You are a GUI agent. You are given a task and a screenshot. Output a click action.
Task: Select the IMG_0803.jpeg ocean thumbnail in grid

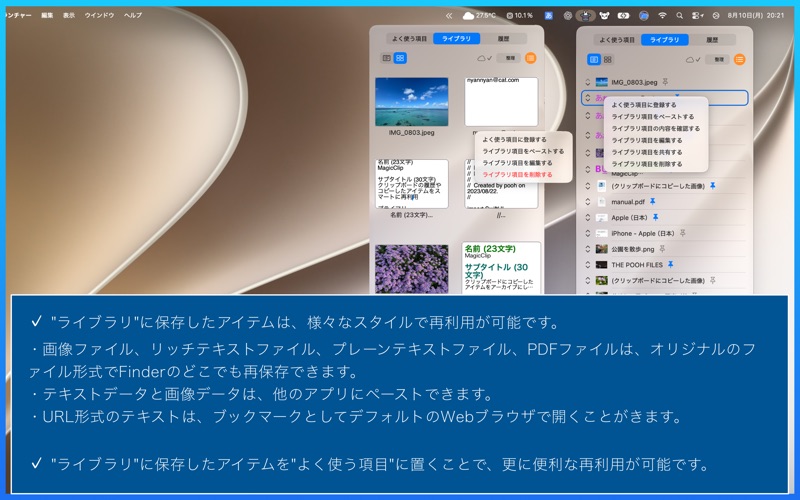click(x=412, y=102)
